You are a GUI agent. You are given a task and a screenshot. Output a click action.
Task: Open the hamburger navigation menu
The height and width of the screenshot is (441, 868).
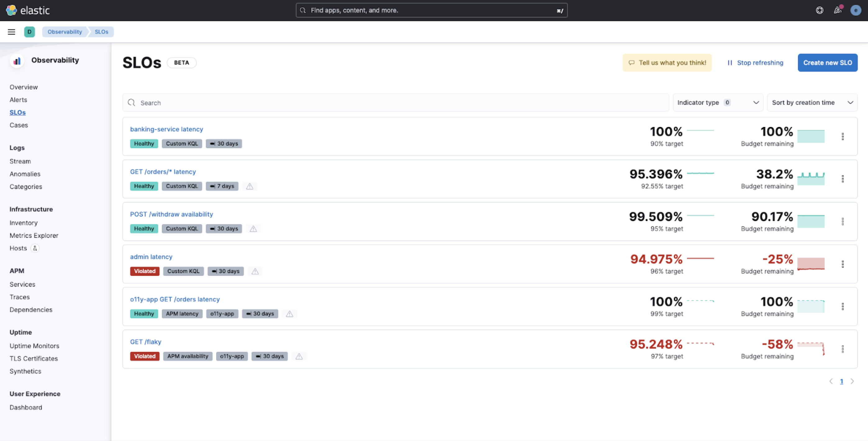(x=11, y=32)
